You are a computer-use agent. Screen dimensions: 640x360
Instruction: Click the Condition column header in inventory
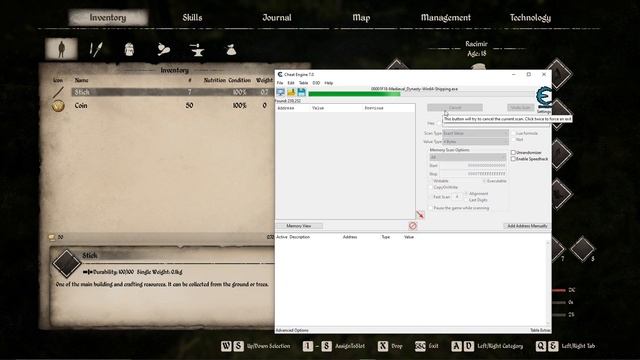pos(239,80)
